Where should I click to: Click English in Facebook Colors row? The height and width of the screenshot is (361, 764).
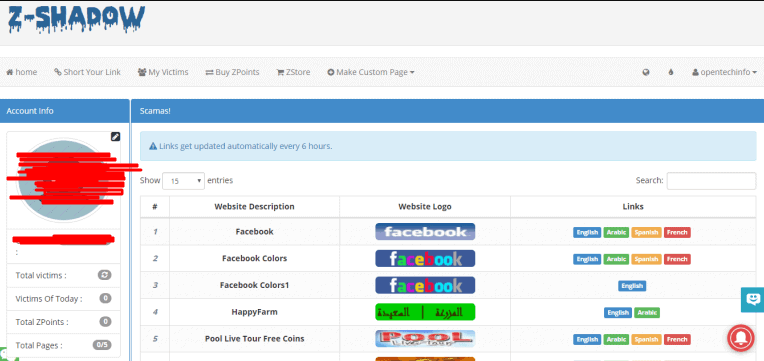pyautogui.click(x=587, y=259)
